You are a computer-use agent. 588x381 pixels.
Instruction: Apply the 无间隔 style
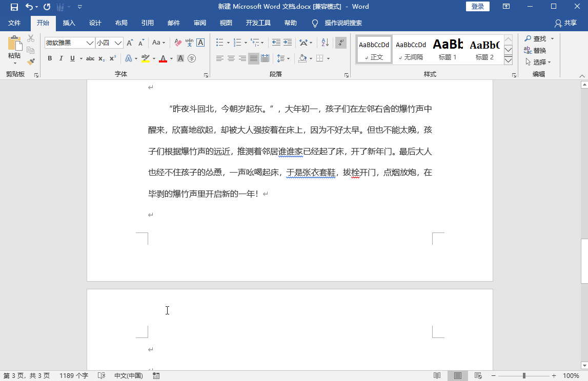[411, 50]
